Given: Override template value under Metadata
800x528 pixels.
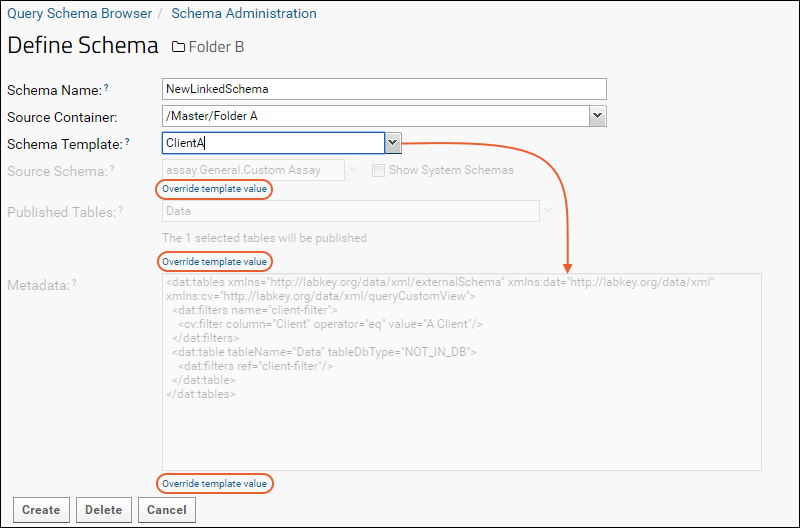Looking at the screenshot, I should pos(214,484).
